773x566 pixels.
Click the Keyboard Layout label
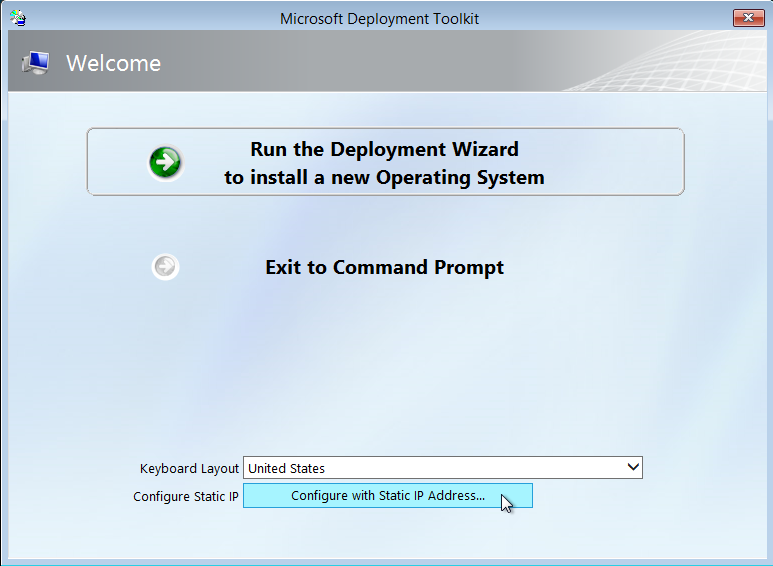(x=189, y=468)
